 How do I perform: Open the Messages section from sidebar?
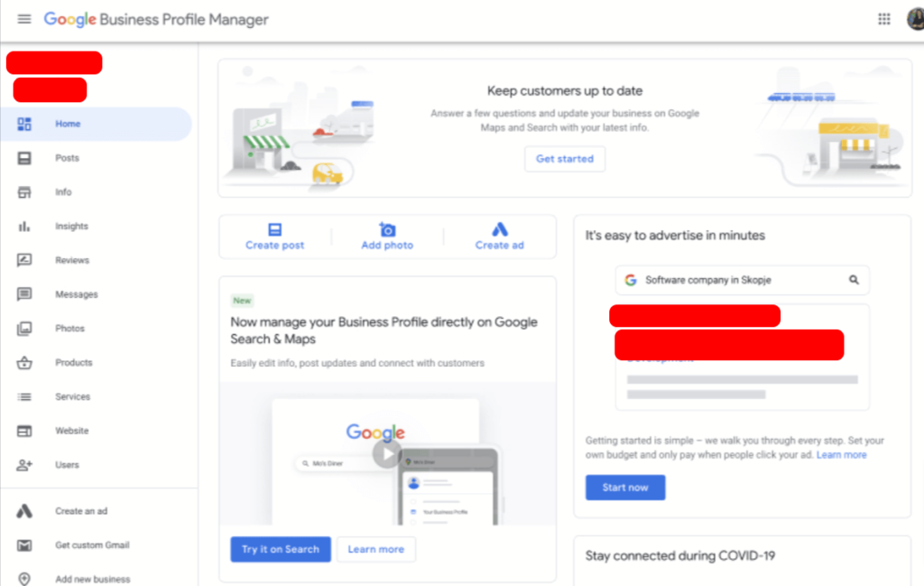[x=76, y=293]
